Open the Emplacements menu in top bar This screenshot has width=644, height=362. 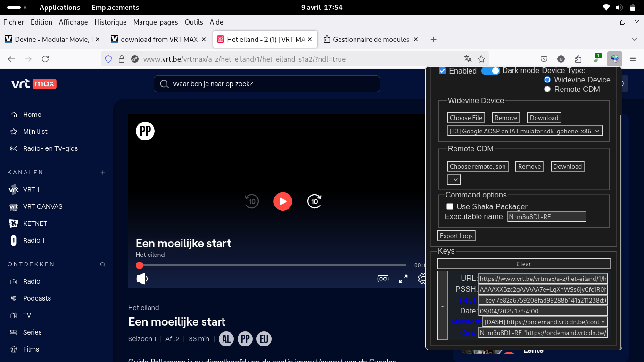pyautogui.click(x=115, y=8)
